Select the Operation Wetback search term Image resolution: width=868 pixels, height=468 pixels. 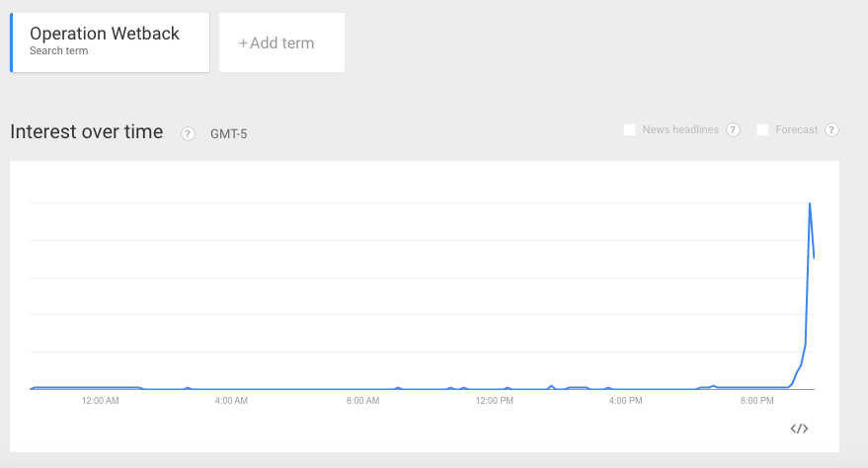pyautogui.click(x=105, y=35)
